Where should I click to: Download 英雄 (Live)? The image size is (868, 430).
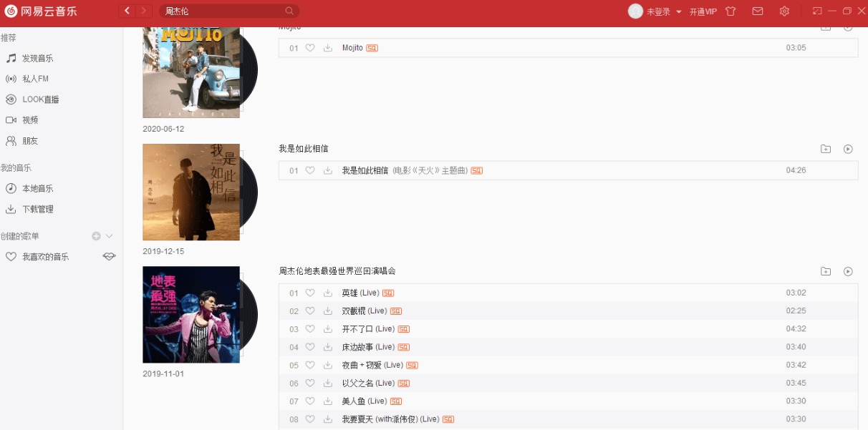click(x=328, y=293)
